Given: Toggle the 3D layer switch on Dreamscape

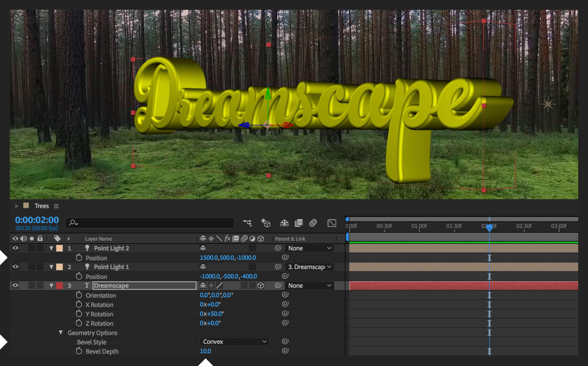Looking at the screenshot, I should click(x=260, y=285).
